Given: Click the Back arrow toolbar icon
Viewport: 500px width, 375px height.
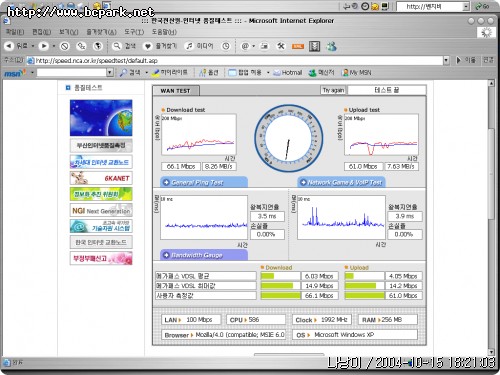Looking at the screenshot, I should (9, 46).
